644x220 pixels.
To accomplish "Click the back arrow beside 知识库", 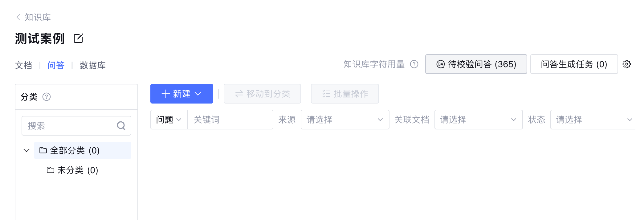I will pyautogui.click(x=18, y=17).
